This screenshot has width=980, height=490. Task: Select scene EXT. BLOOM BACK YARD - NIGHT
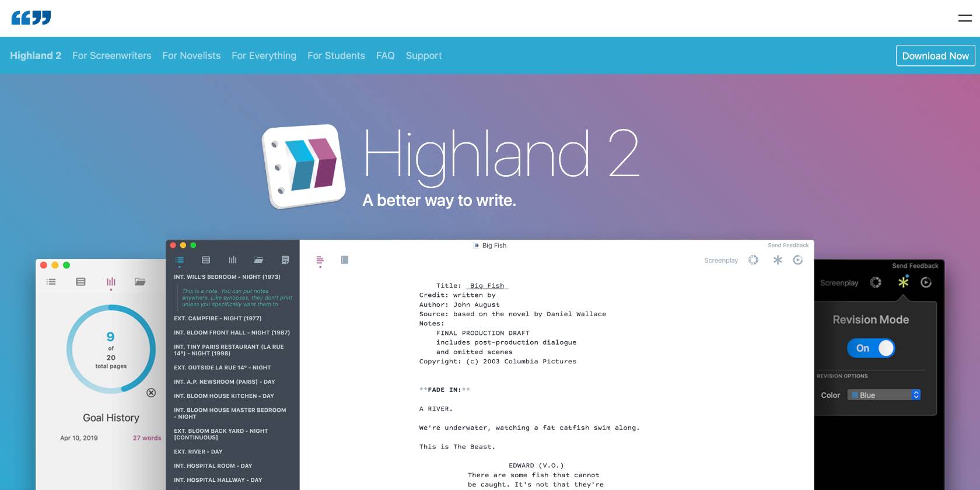tap(220, 434)
